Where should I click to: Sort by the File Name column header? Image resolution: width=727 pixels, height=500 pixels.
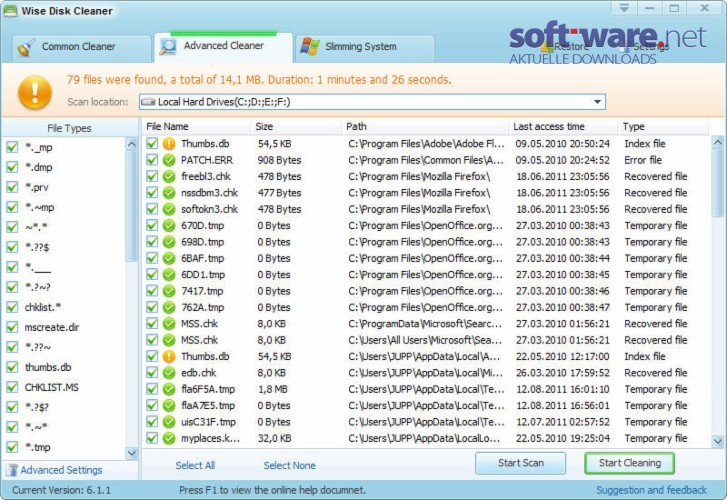197,127
